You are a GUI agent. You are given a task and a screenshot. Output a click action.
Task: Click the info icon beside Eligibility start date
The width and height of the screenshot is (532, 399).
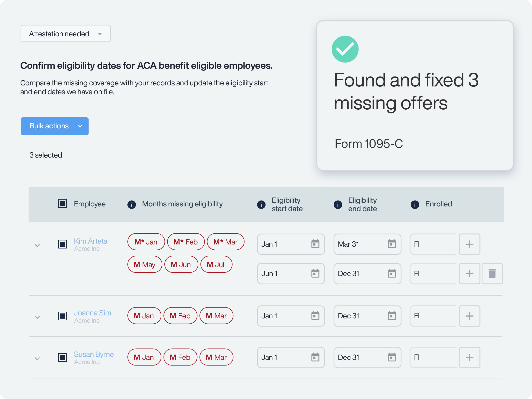261,204
